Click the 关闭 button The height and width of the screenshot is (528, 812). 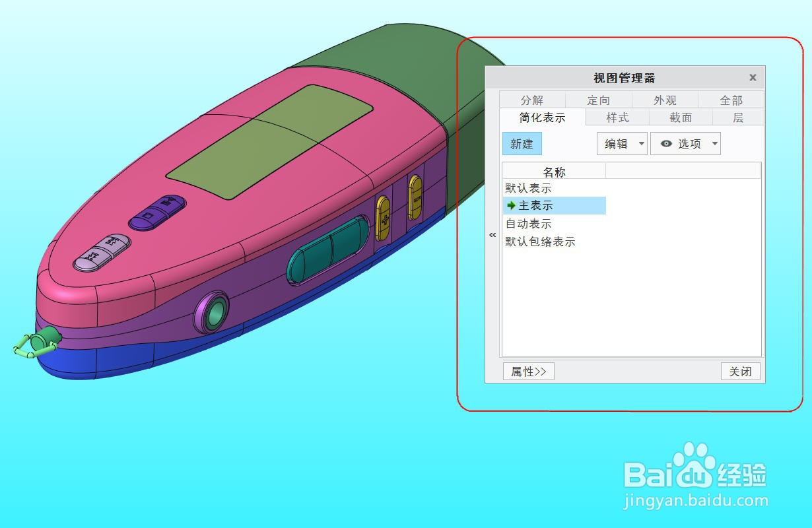[741, 372]
